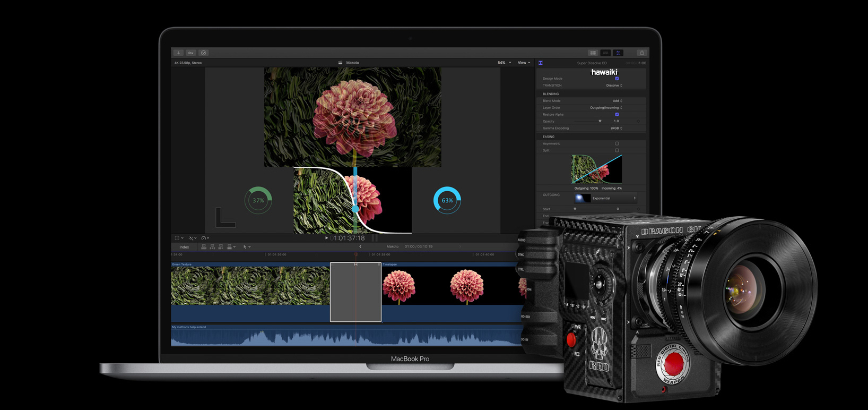
Task: Click the Makoto 01:00 / 03:10:19 timeline label
Action: (x=410, y=246)
